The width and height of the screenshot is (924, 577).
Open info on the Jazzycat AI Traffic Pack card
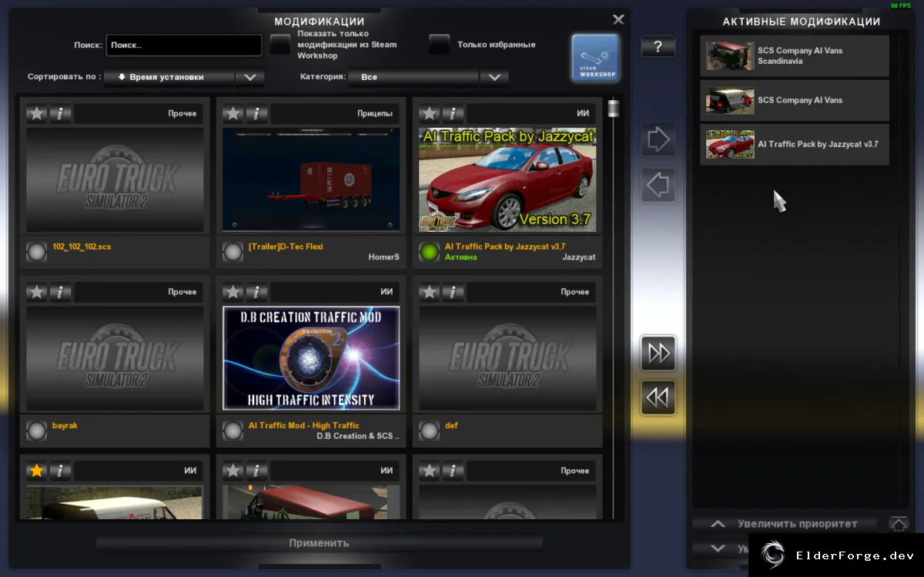453,114
